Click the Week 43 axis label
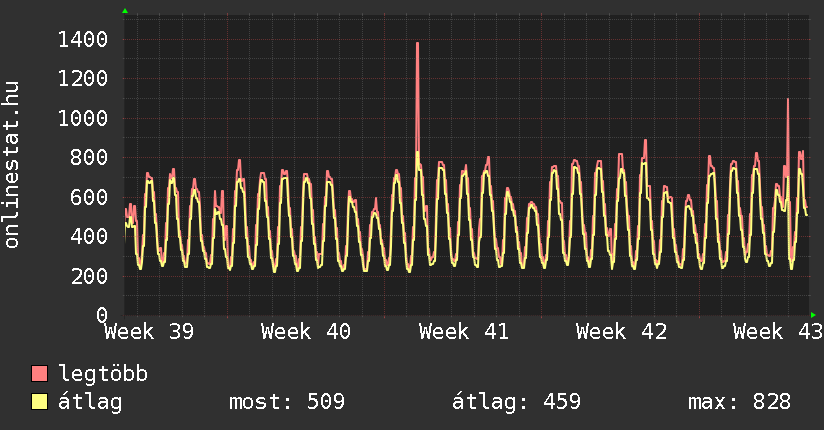824x430 pixels. pyautogui.click(x=778, y=332)
